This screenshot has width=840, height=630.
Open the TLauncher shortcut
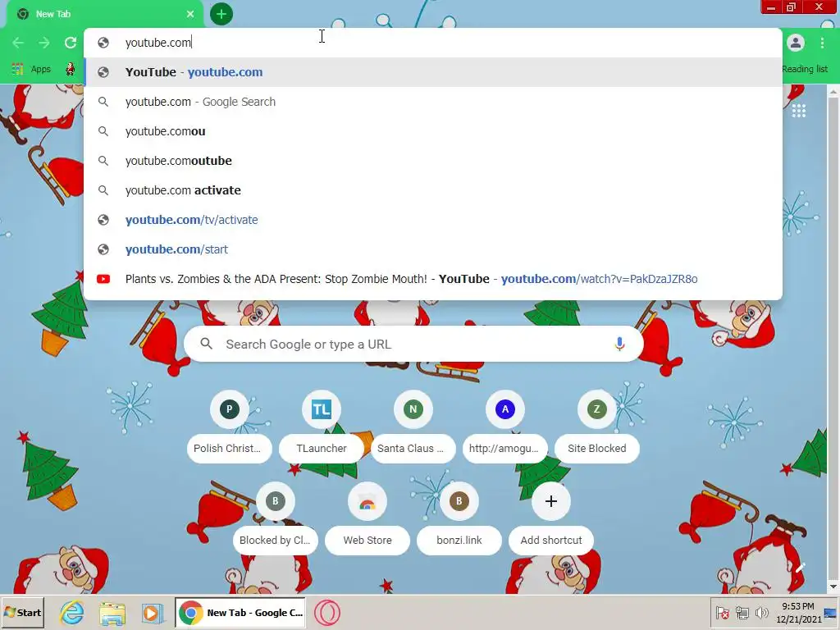322,427
